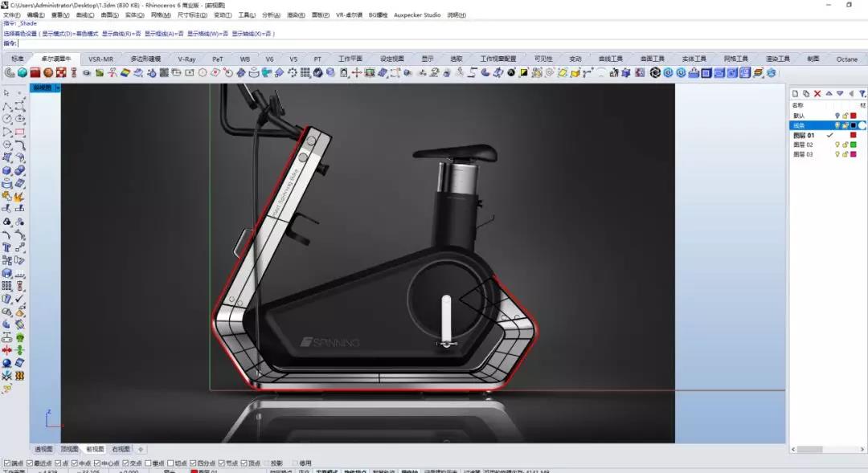Click the scissors trim icon in top toolbar
868x473 pixels.
point(113,72)
